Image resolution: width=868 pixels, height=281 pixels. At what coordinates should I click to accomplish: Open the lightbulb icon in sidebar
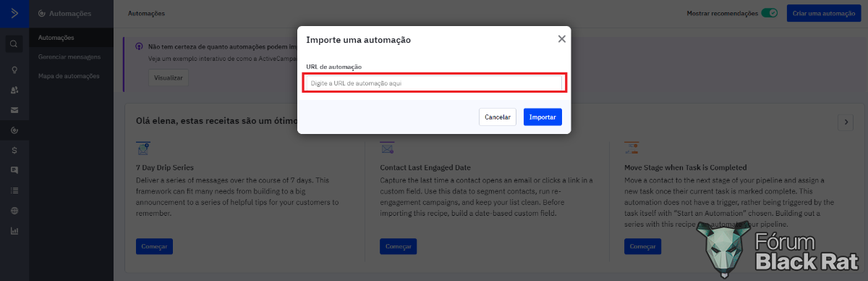tap(14, 70)
